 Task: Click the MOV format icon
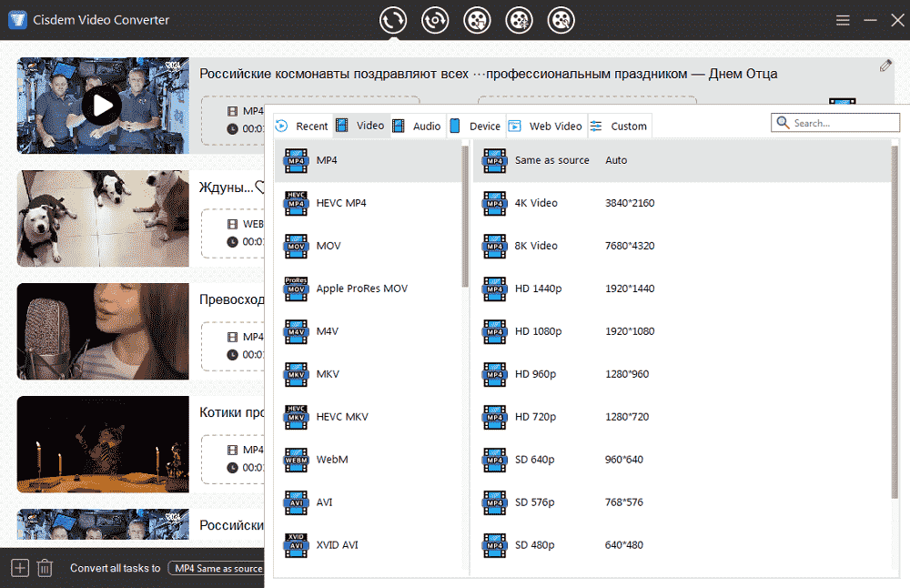pyautogui.click(x=296, y=246)
